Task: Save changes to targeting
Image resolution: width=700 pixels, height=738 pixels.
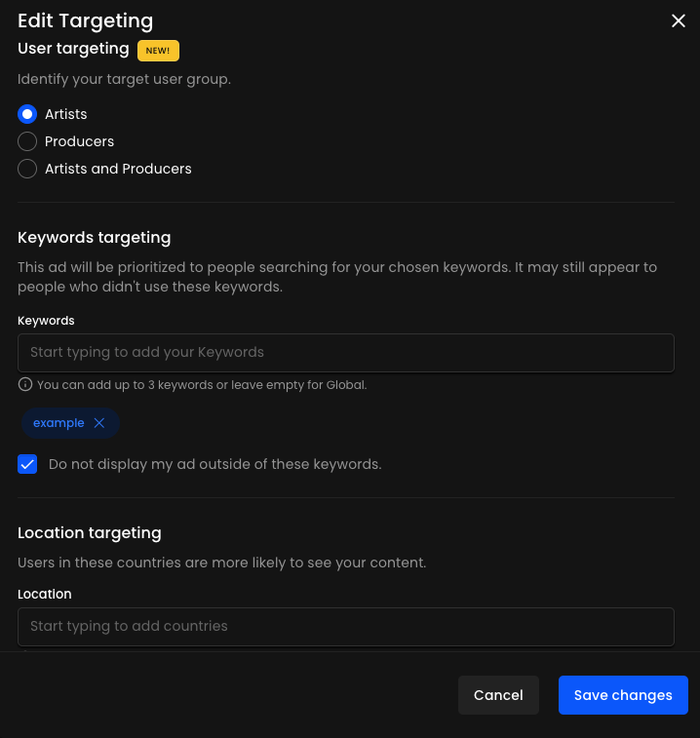Action: click(623, 695)
